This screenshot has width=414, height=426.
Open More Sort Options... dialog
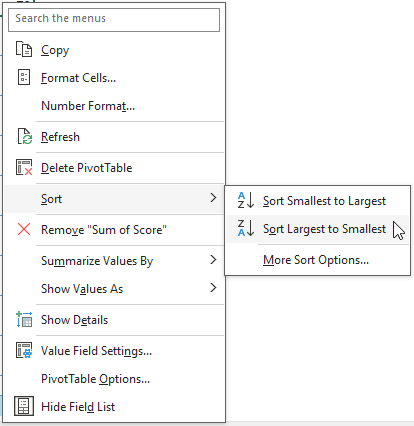(317, 260)
